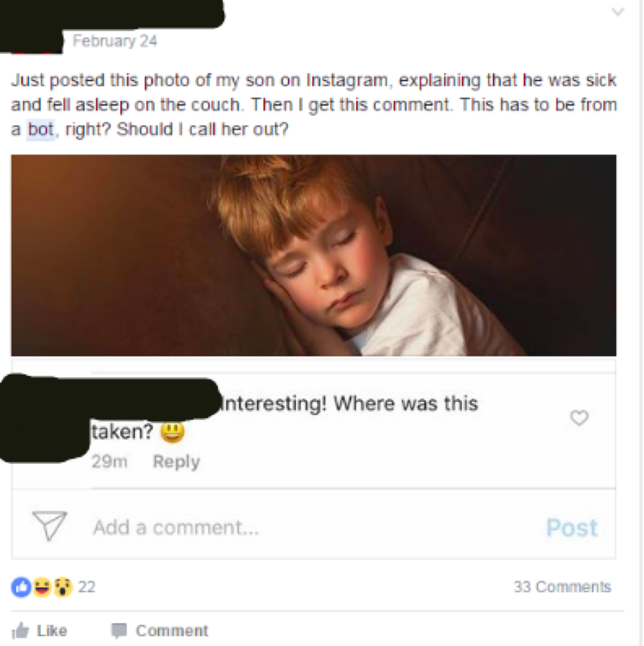Image resolution: width=644 pixels, height=646 pixels.
Task: Open the 22 reactions count list
Action: click(86, 587)
